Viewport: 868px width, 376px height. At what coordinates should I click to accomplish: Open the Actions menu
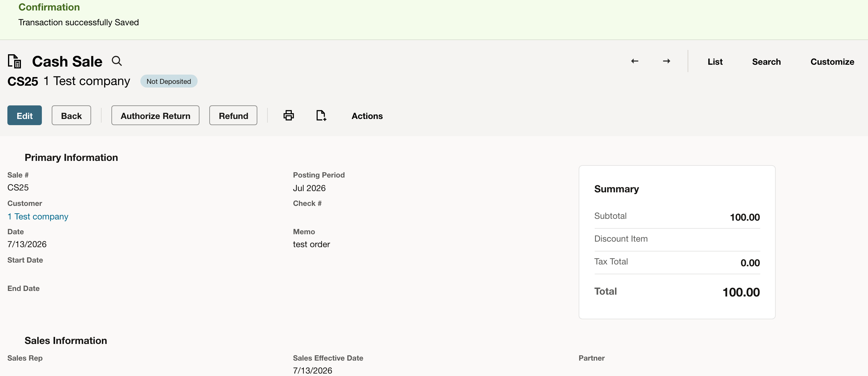pyautogui.click(x=367, y=116)
